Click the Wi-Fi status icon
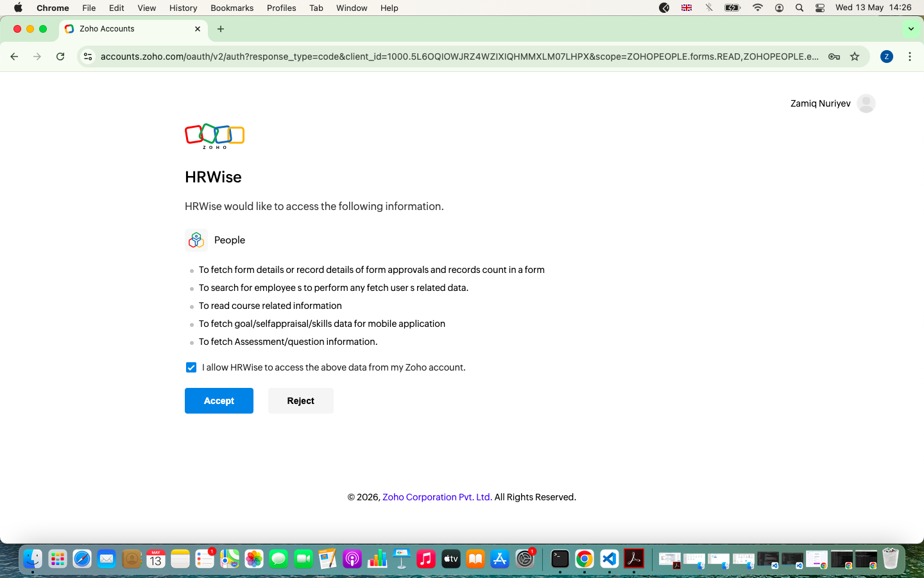924x578 pixels. click(758, 8)
